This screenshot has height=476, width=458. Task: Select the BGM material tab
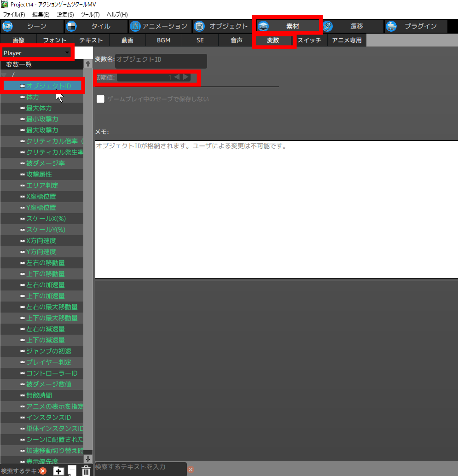tap(163, 41)
